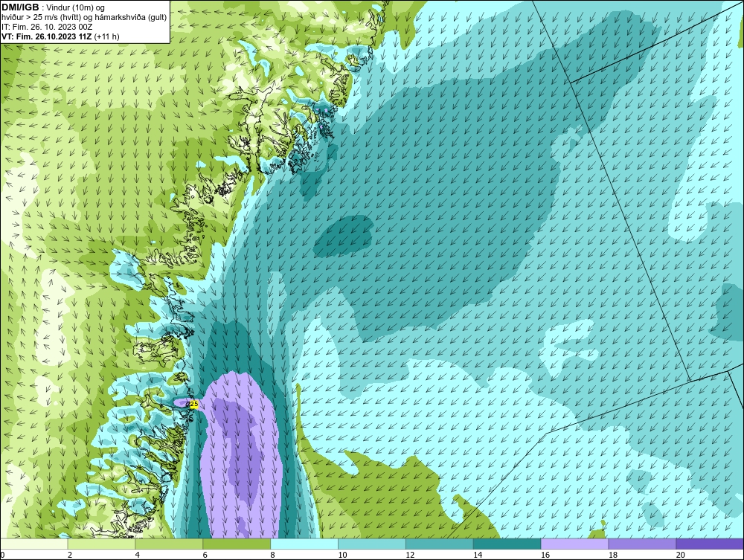Select the above 20 m/s dark purple swatch
Image resolution: width=744 pixels, height=560 pixels.
(710, 544)
